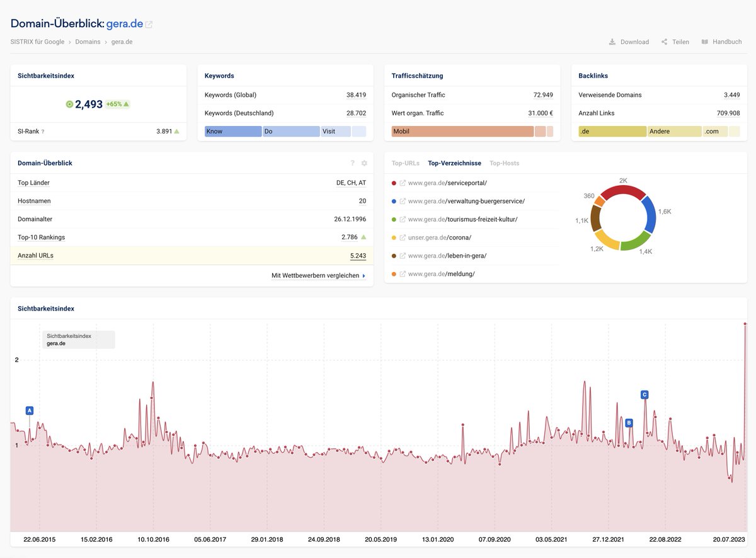Image resolution: width=756 pixels, height=558 pixels.
Task: Click the Mobil traffic bar segment
Action: point(462,132)
